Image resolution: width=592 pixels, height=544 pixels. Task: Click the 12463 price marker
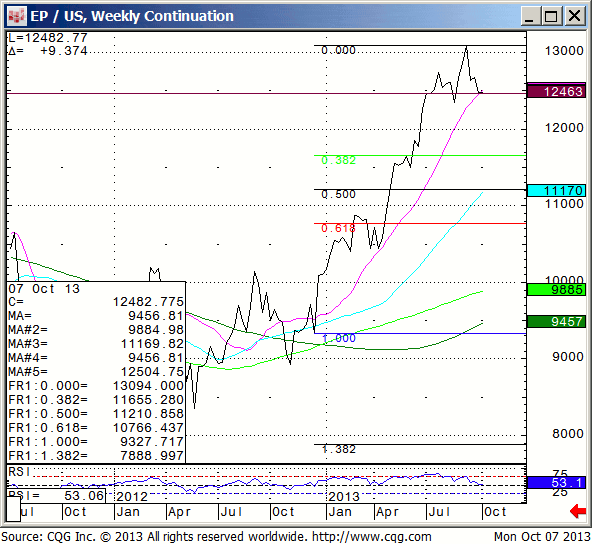point(556,91)
